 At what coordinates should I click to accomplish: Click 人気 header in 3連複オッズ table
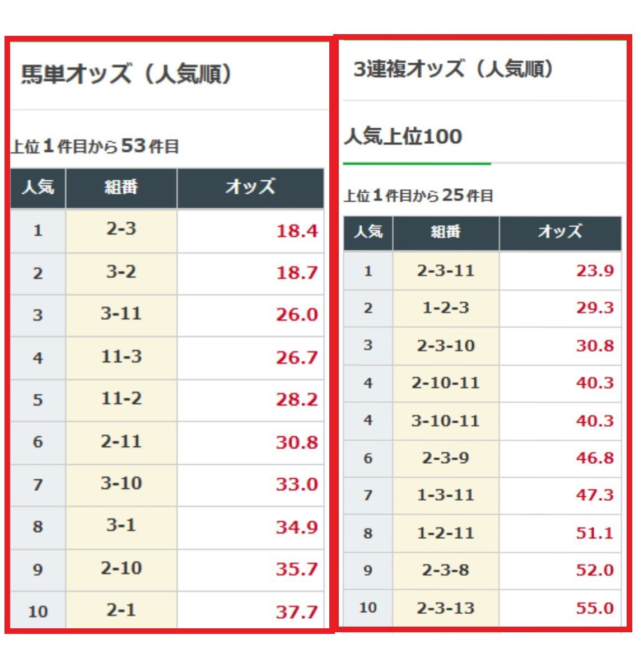368,232
